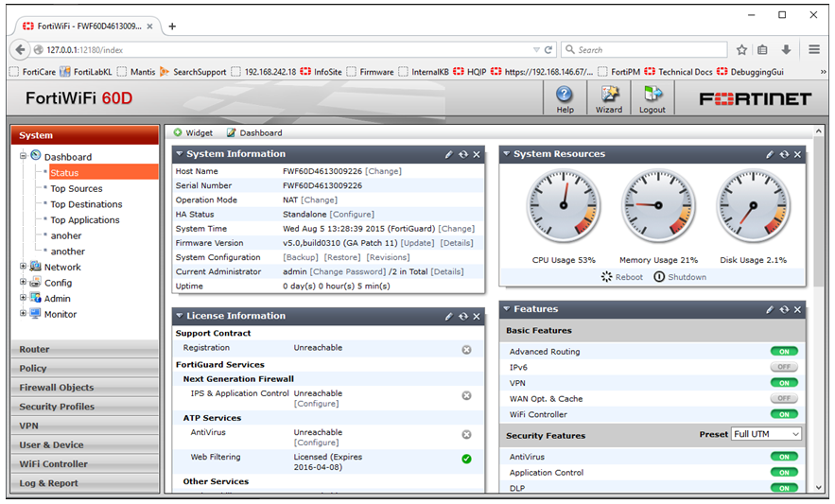Refresh the System Resources widget
This screenshot has width=835, height=504.
(784, 154)
